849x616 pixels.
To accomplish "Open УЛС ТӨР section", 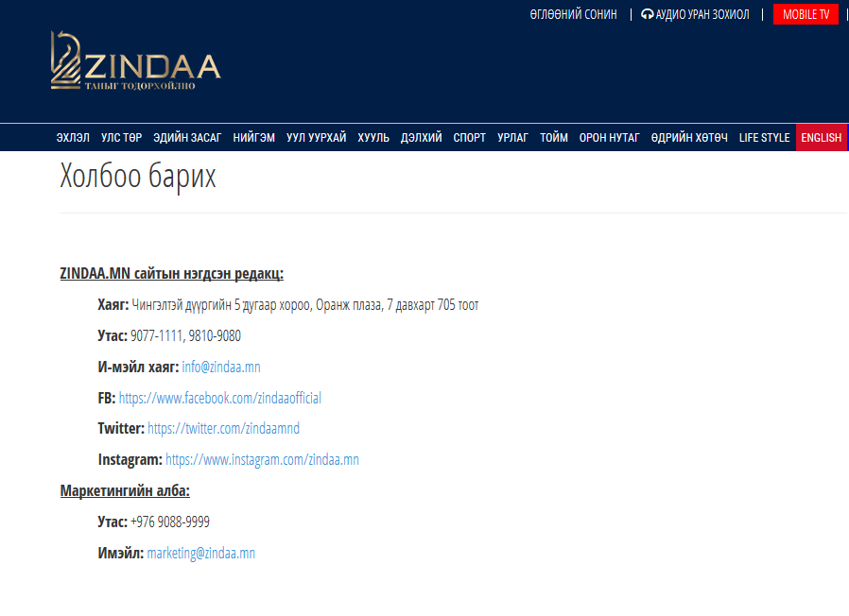I will [122, 138].
